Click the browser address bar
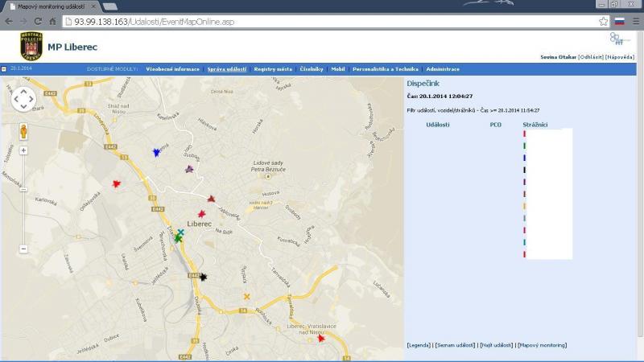Viewport: 644px width, 362px height. (x=322, y=21)
